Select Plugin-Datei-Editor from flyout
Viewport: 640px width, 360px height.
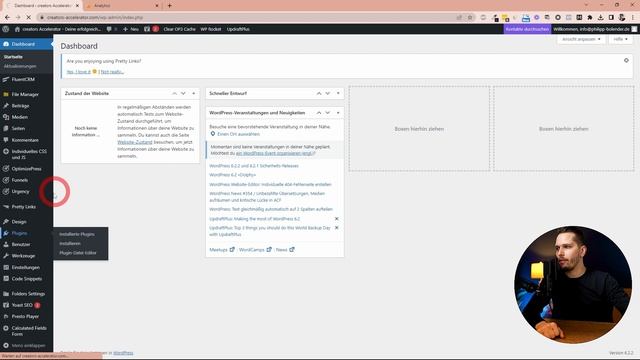coord(78,253)
